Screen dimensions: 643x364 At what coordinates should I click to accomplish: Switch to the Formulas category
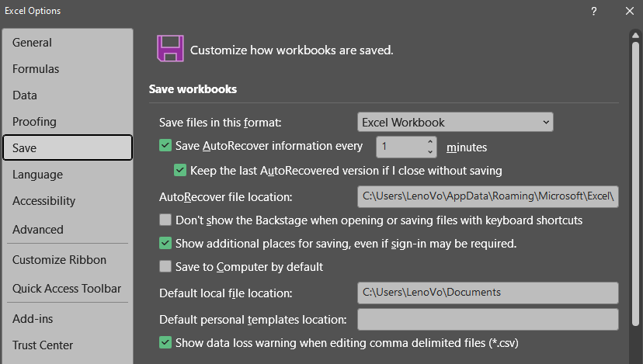tap(36, 69)
